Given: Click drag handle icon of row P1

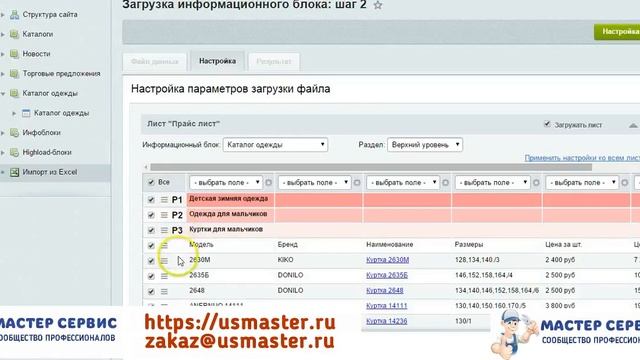Looking at the screenshot, I should click(164, 200).
